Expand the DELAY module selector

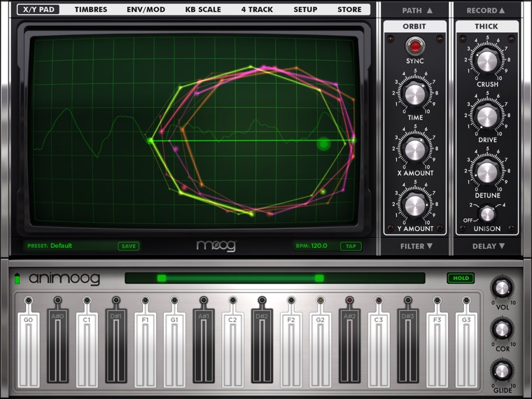tap(488, 246)
